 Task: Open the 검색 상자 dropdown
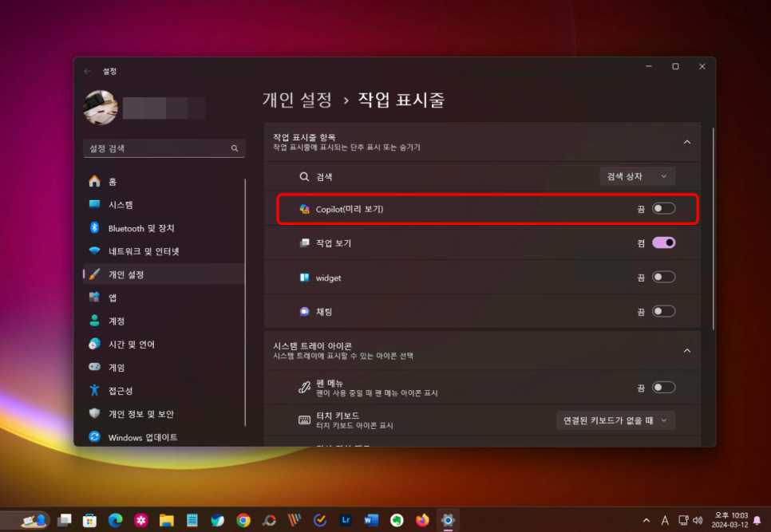tap(637, 176)
